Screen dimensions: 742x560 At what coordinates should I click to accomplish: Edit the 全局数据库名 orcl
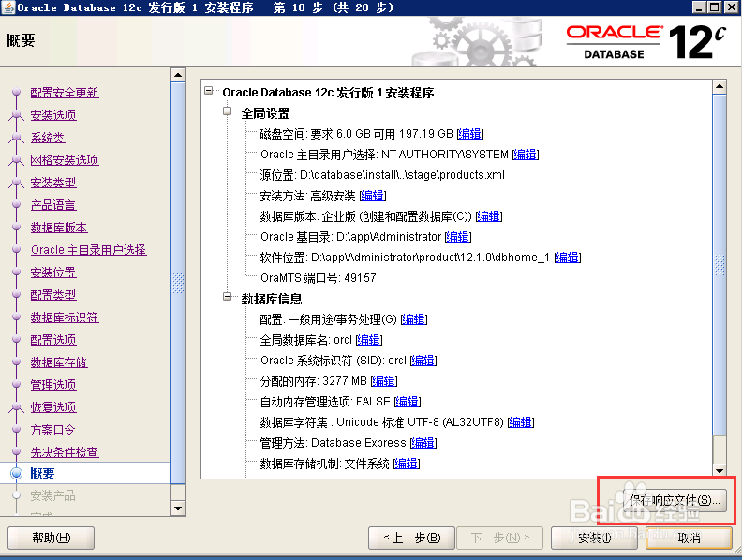tap(368, 340)
